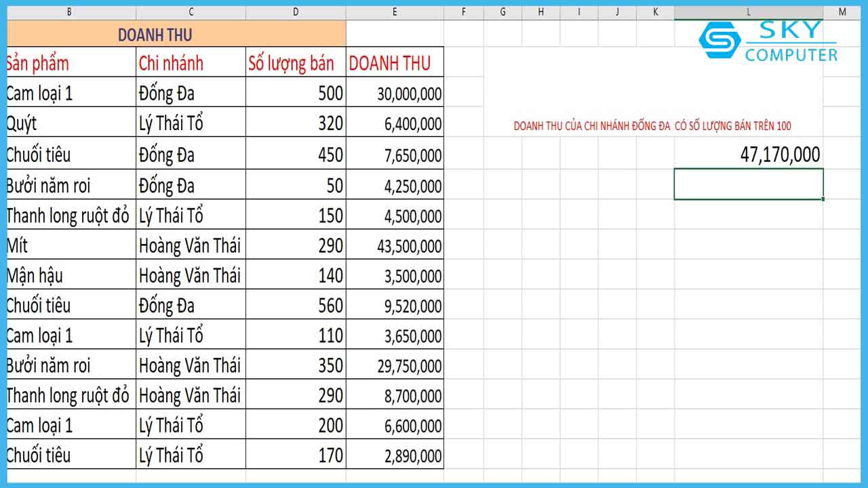The height and width of the screenshot is (488, 868).
Task: Select Chuối tiêu in the 2,890,000 row
Action: coord(71,454)
